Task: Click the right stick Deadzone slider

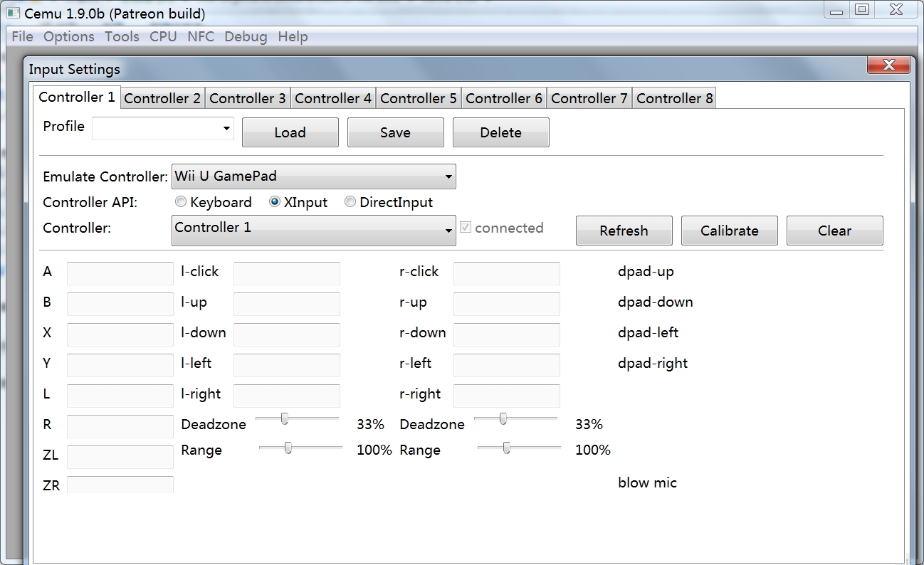Action: click(x=515, y=418)
